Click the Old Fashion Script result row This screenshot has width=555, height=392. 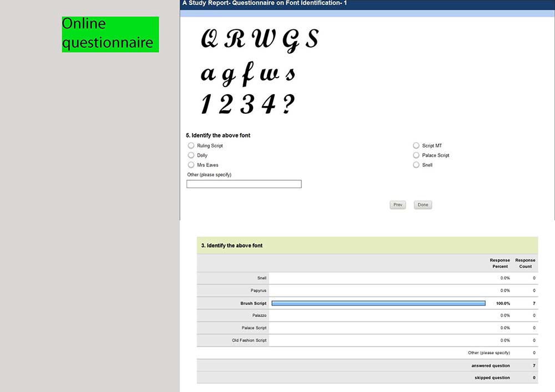pos(367,340)
